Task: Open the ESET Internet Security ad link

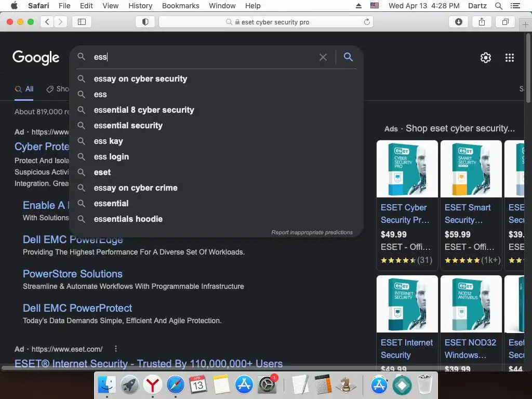Action: pyautogui.click(x=149, y=364)
